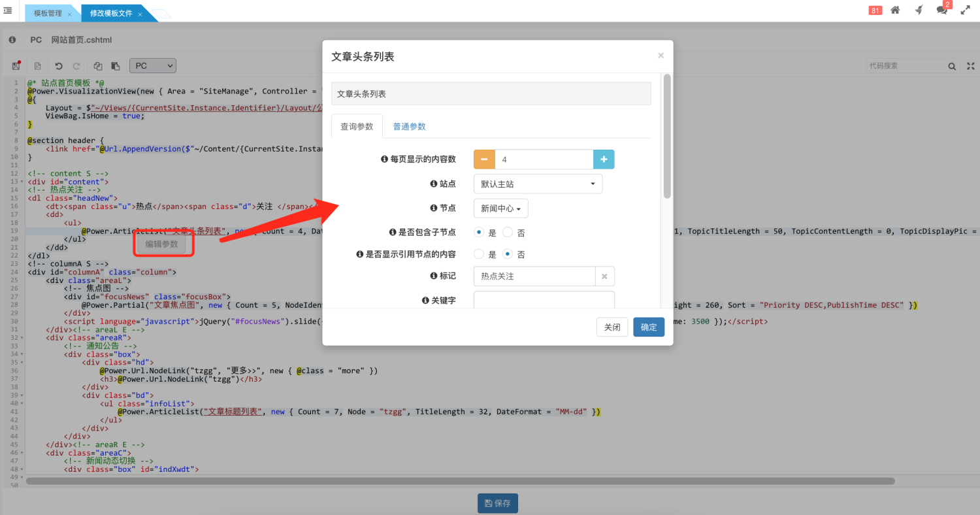Click the sidebar menu toggle icon at top left

point(8,10)
